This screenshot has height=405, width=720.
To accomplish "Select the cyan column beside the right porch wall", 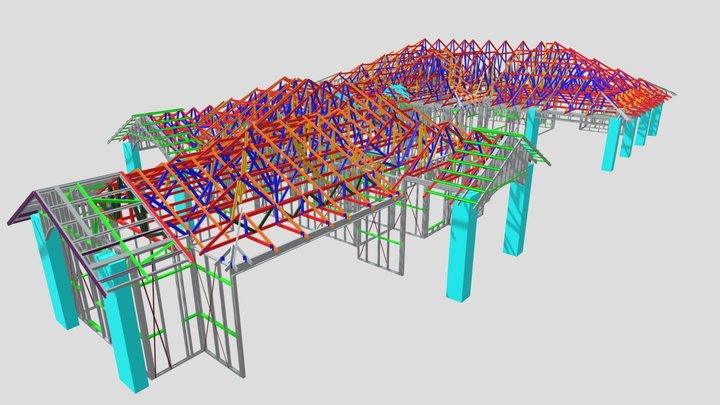I will pyautogui.click(x=518, y=209).
